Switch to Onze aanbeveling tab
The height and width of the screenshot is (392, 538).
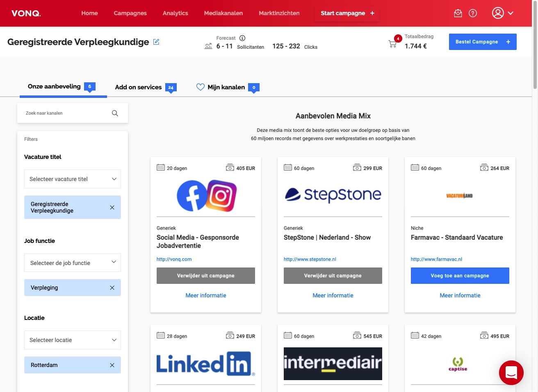click(63, 87)
